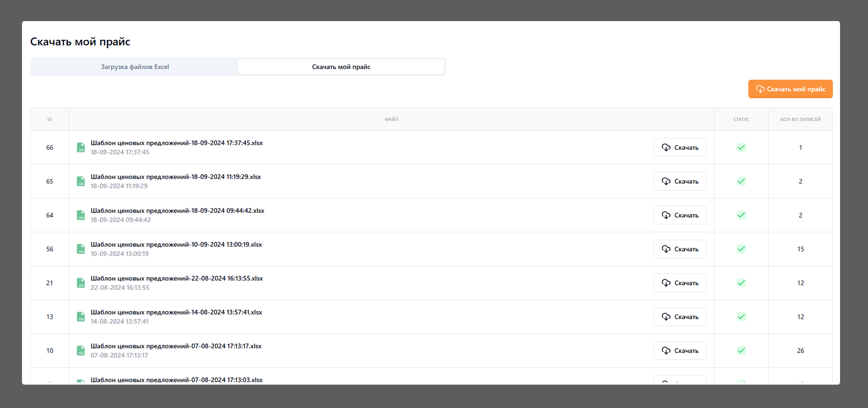868x408 pixels.
Task: Click the ID cell showing 21
Action: [49, 283]
